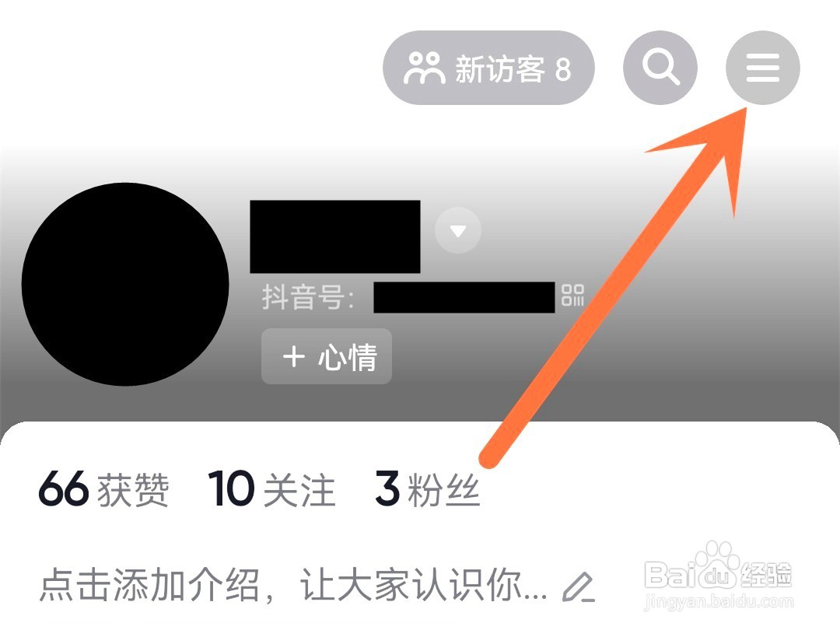Tap the number 8 in visitors pill
Viewport: 840px width, 630px height.
tap(563, 69)
